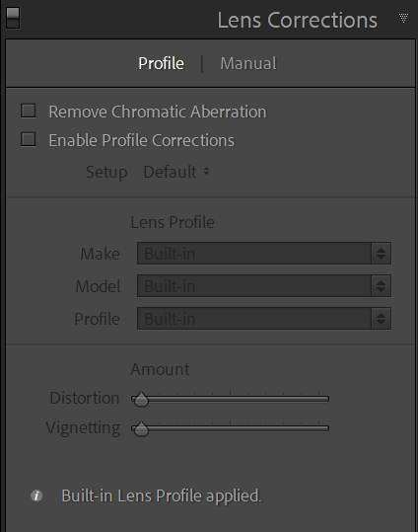Enable Remove Chromatic Aberration checkbox
The height and width of the screenshot is (532, 418).
click(x=29, y=111)
